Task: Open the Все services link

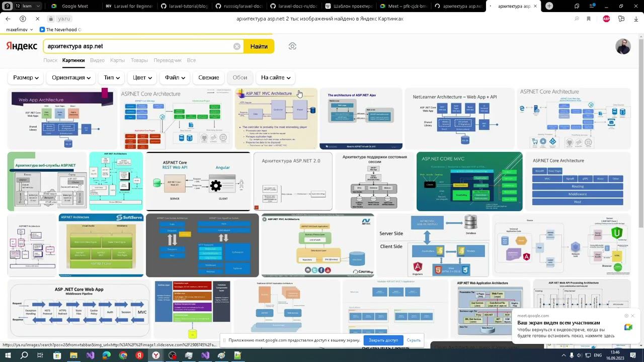Action: point(191,60)
